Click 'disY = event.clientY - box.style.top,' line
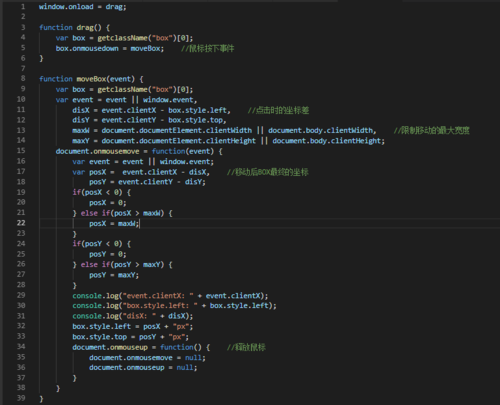The image size is (500, 405). click(149, 120)
